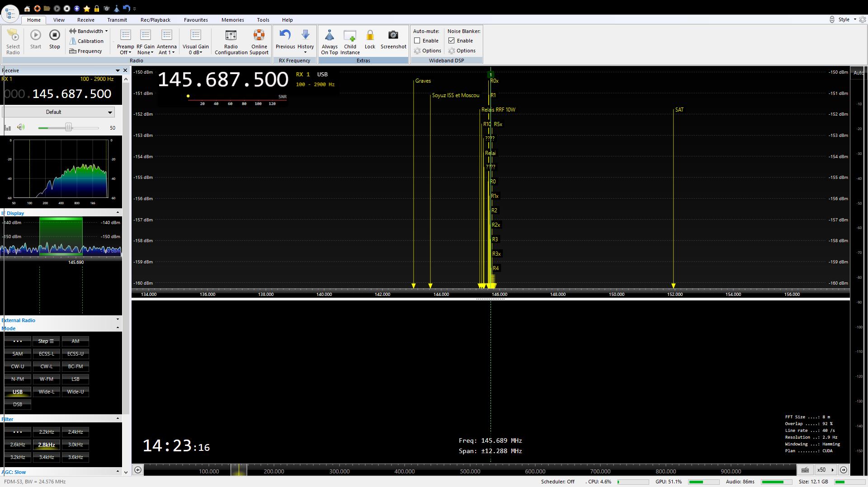868x487 pixels.
Task: Select the LSB mode button
Action: pyautogui.click(x=75, y=379)
